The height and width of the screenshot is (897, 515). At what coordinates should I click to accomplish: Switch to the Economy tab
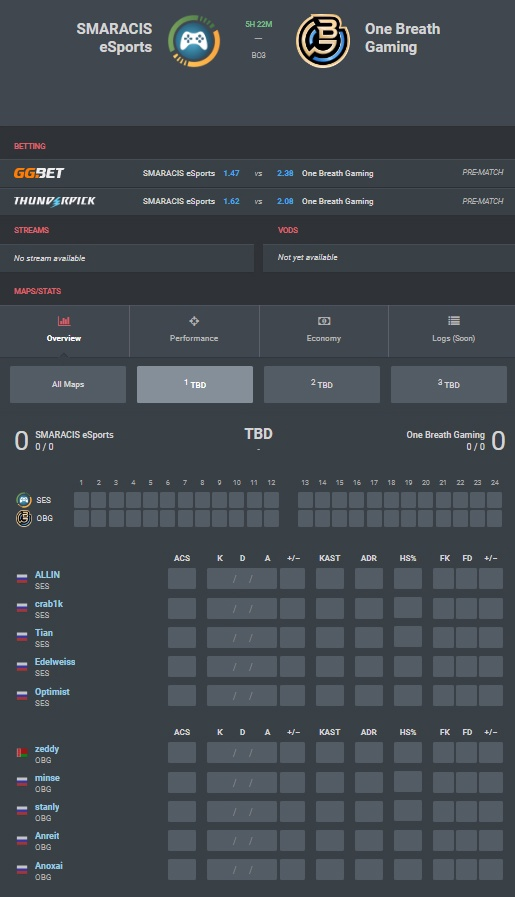tap(324, 331)
